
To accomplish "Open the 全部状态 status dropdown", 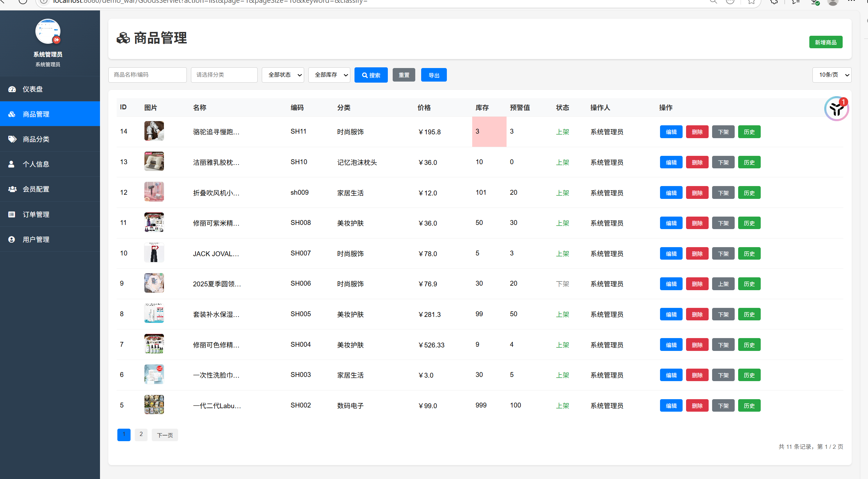I will [x=283, y=75].
